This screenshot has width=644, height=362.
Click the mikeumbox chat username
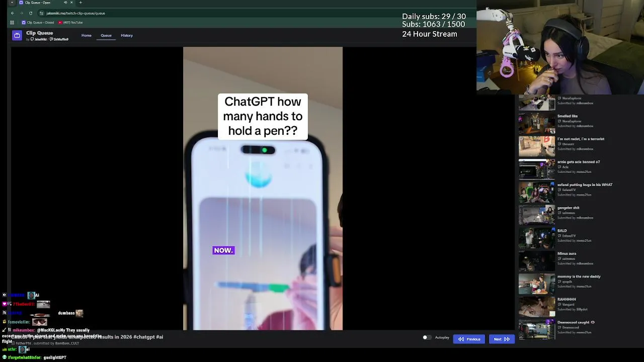point(24,330)
